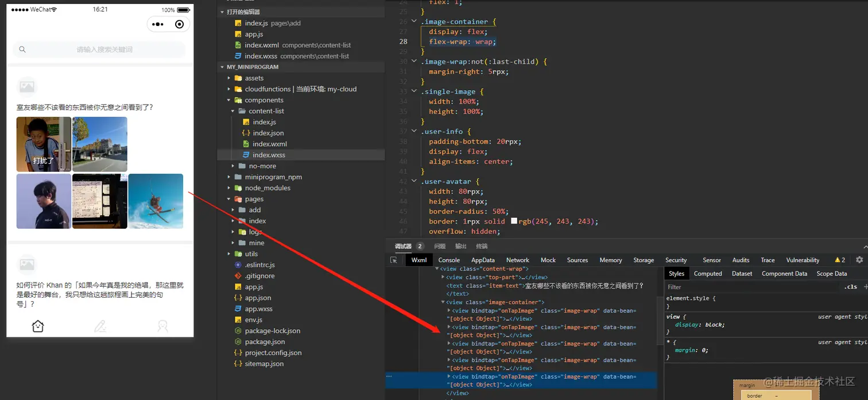The image size is (868, 400).
Task: Collapse the components folder
Action: click(x=229, y=100)
